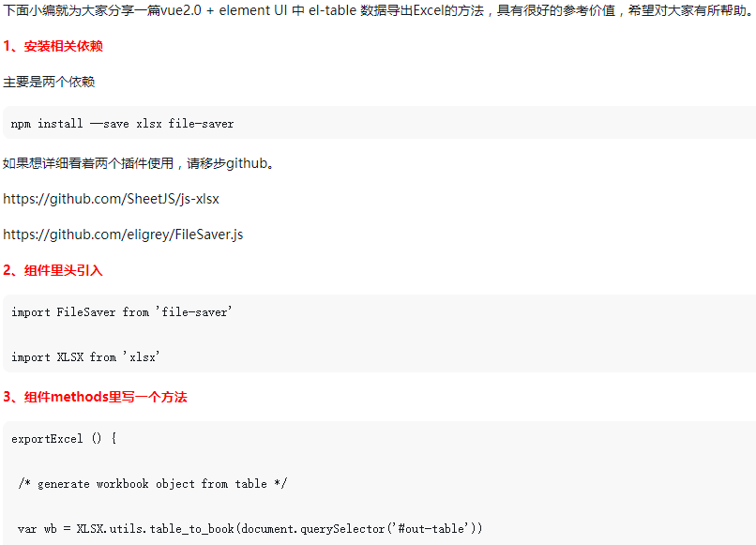Click the exportExcel () { code line
Screen dimensions: 756x545
click(64, 438)
